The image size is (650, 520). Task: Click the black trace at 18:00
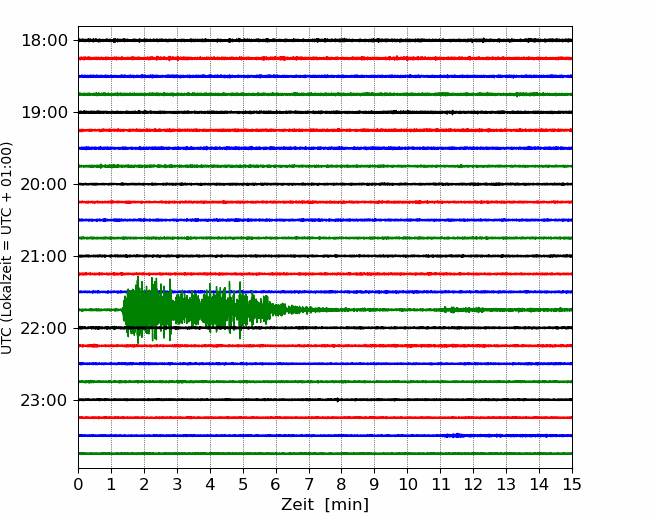[x=325, y=40]
